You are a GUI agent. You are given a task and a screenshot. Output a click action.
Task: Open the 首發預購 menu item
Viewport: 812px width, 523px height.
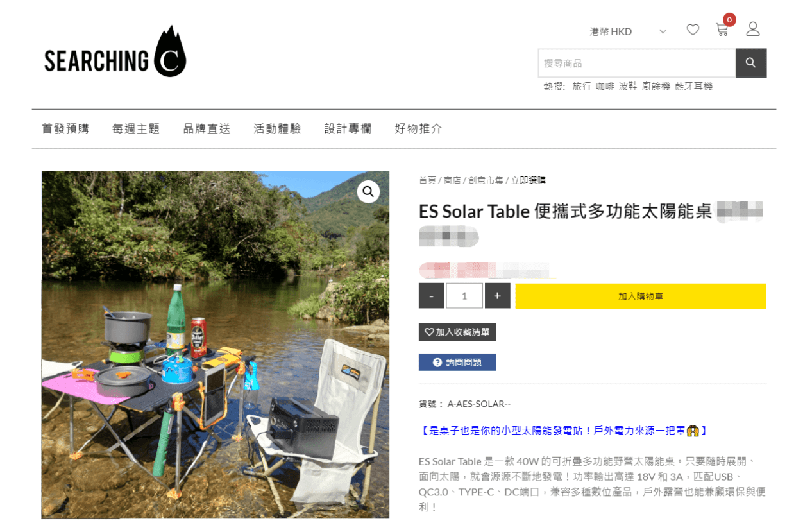(x=65, y=129)
